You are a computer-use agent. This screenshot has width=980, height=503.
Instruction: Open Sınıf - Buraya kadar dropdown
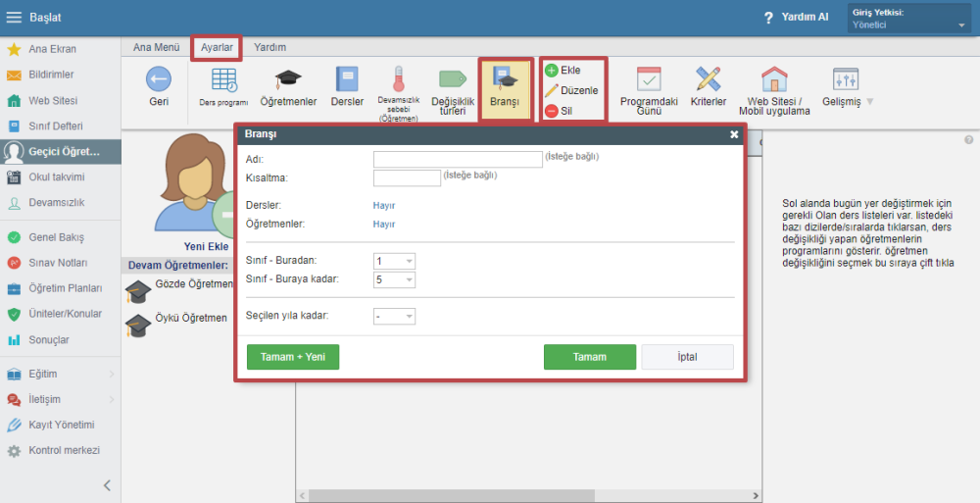[394, 279]
